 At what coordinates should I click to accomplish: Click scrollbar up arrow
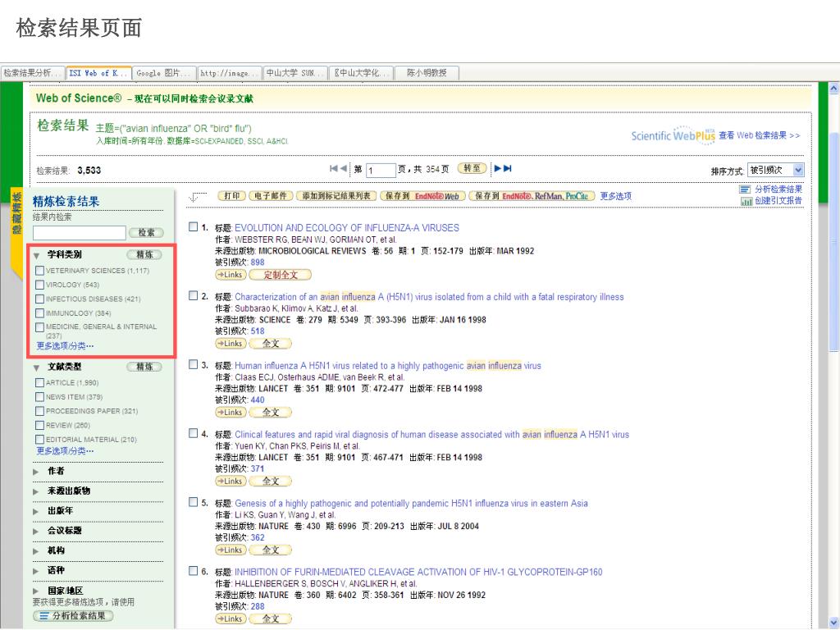[x=833, y=88]
